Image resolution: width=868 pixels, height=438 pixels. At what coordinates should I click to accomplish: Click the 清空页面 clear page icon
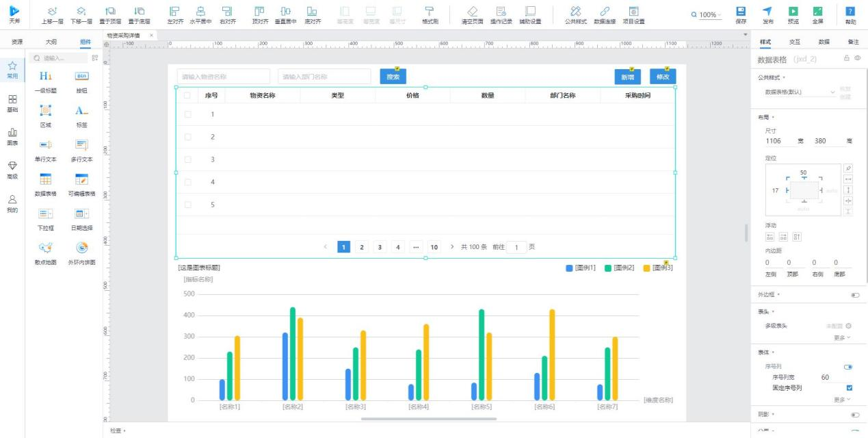(472, 12)
